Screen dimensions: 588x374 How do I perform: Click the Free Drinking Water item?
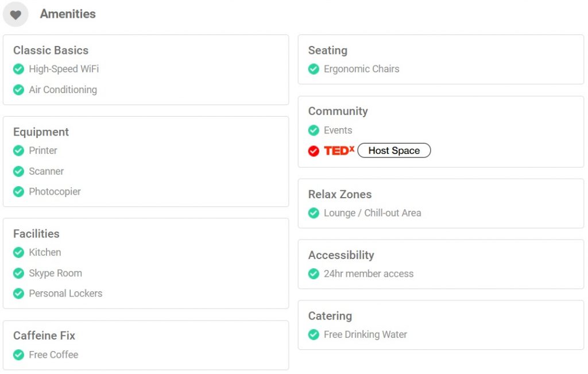click(365, 334)
